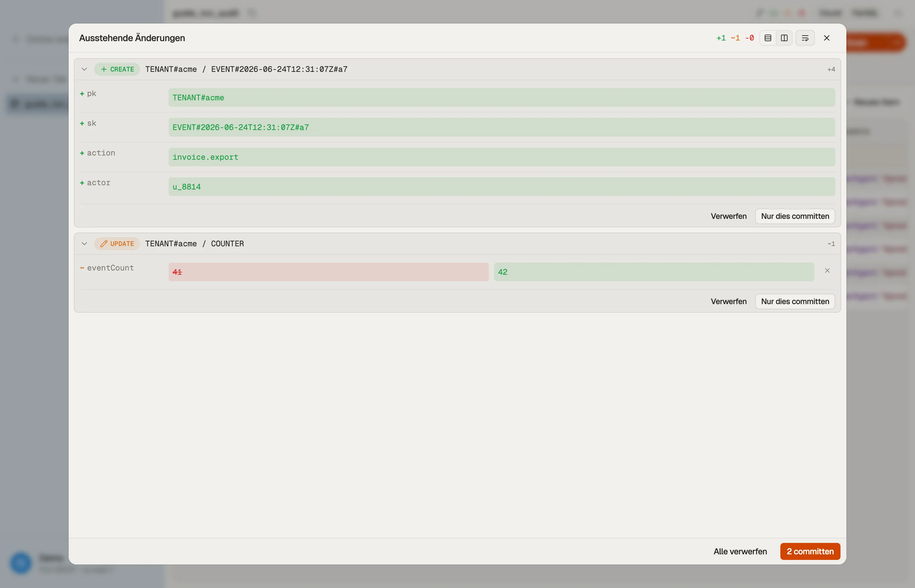The width and height of the screenshot is (915, 588).
Task: Click the actor attribute label
Action: click(99, 183)
